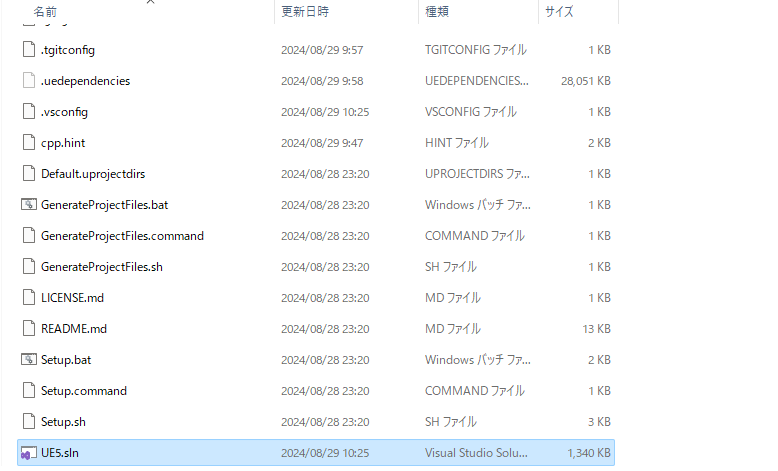Click the SH ファイル type of GenerateProjectFiles.sh

click(x=451, y=267)
